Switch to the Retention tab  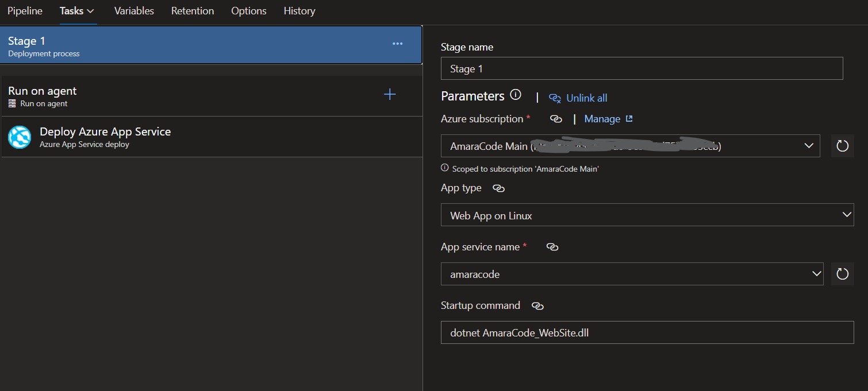tap(193, 11)
